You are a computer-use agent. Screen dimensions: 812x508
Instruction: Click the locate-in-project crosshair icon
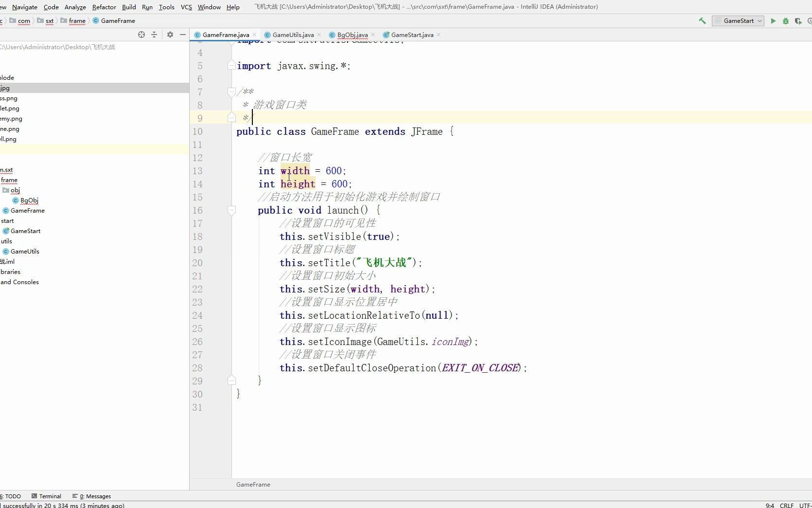pyautogui.click(x=141, y=35)
